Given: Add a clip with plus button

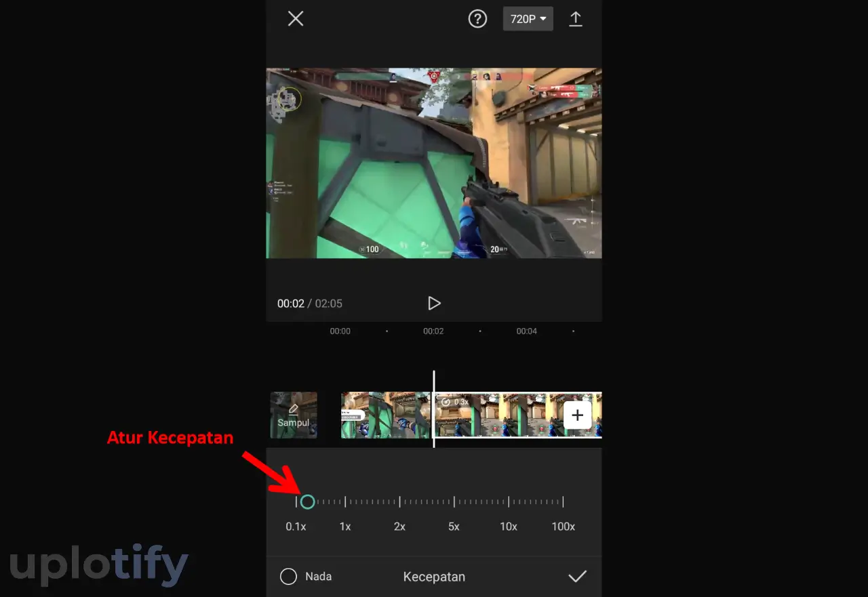Looking at the screenshot, I should coord(578,415).
